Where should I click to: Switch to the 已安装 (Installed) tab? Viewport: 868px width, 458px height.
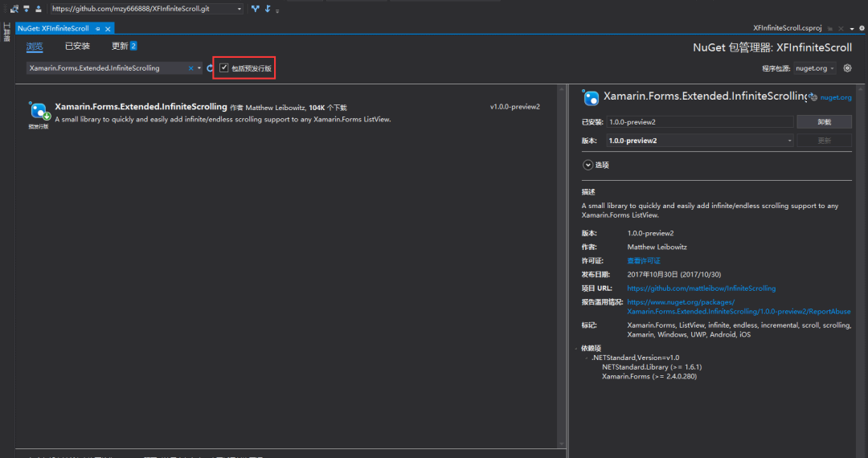[77, 46]
